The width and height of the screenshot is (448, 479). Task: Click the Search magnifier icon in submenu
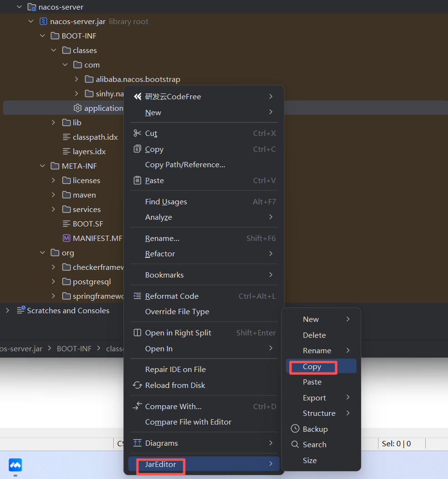(x=295, y=444)
